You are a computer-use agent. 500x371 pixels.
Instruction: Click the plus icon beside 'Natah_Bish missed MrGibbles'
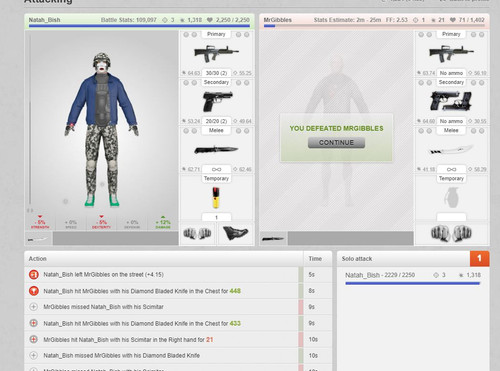pos(33,355)
